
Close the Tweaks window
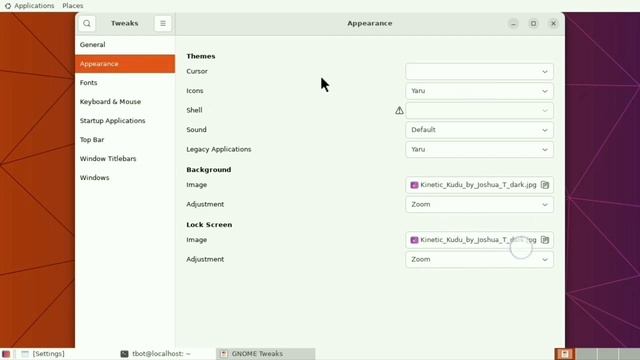(x=553, y=24)
